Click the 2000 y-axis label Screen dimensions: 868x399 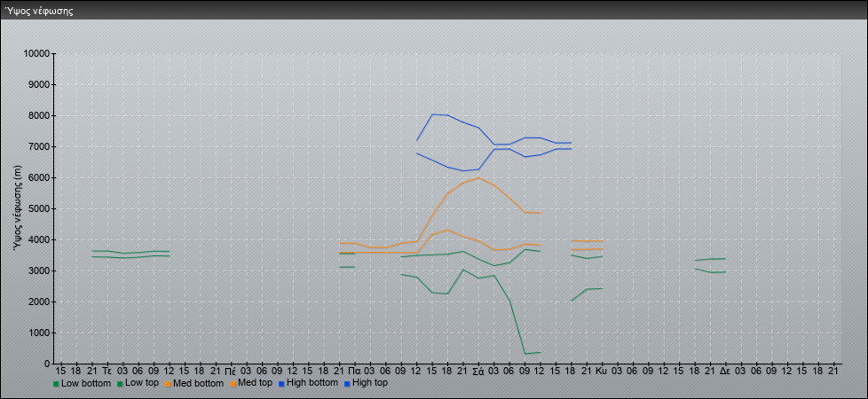pos(39,301)
